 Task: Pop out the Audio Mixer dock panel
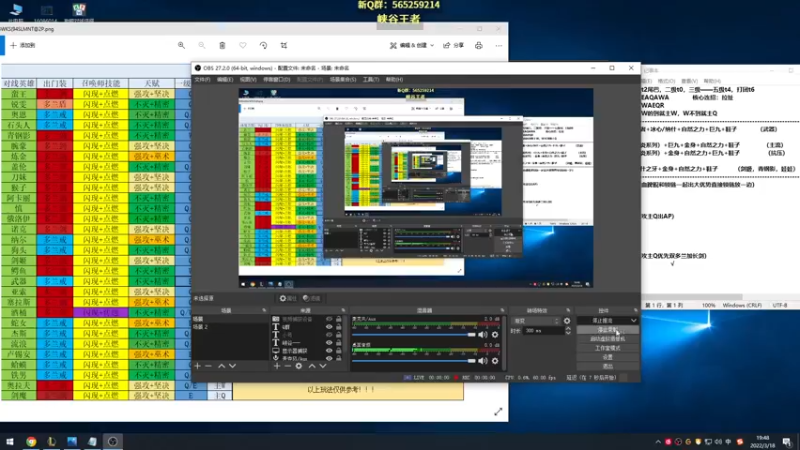point(502,310)
